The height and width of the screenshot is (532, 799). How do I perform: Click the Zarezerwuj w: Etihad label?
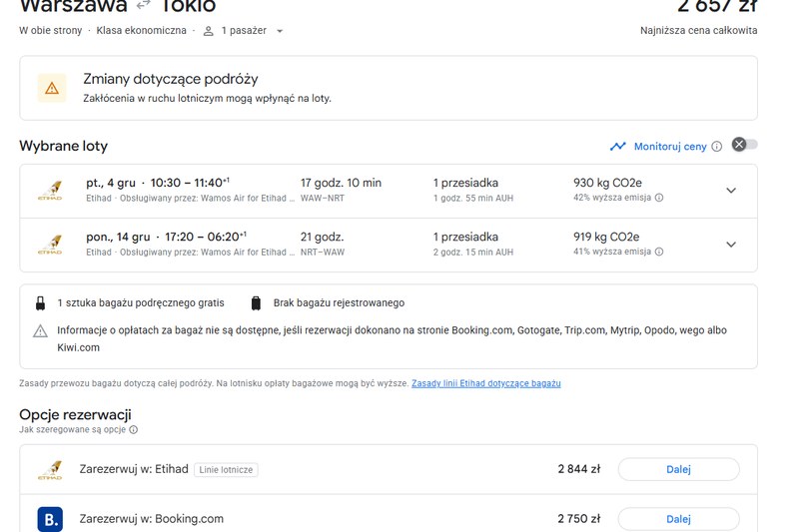[134, 469]
